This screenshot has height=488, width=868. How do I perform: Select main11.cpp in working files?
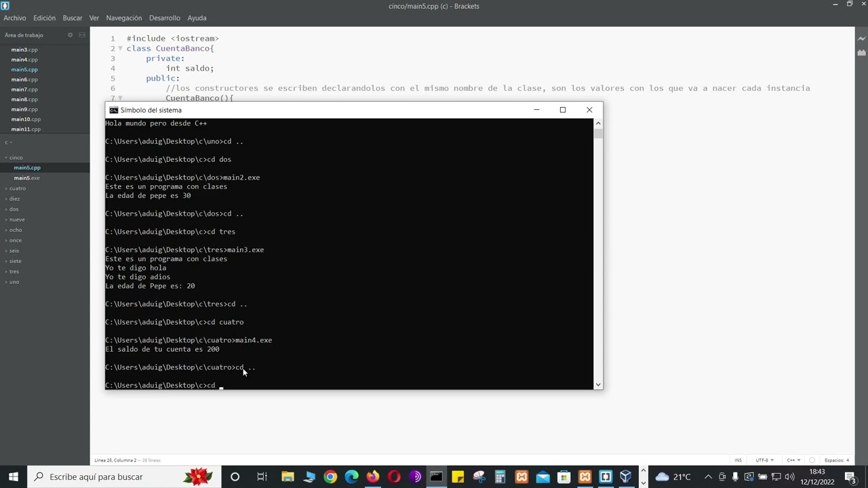[x=26, y=129]
